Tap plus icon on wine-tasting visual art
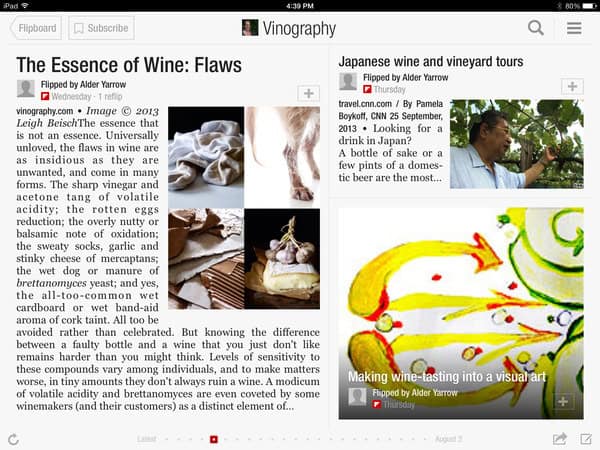 (x=562, y=401)
